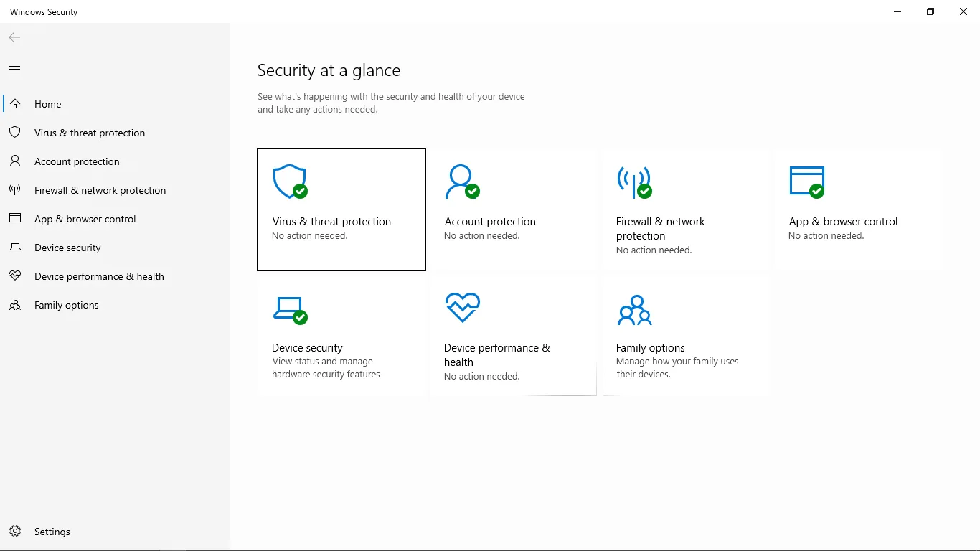Image resolution: width=980 pixels, height=551 pixels.
Task: Open the sidebar heart icon for Device performance & health
Action: pyautogui.click(x=15, y=276)
